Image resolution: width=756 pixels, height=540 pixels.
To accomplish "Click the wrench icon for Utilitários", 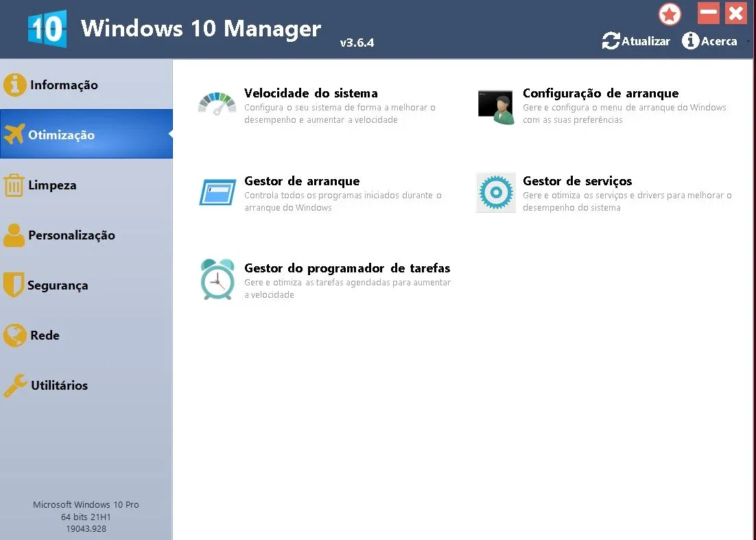I will pyautogui.click(x=15, y=385).
